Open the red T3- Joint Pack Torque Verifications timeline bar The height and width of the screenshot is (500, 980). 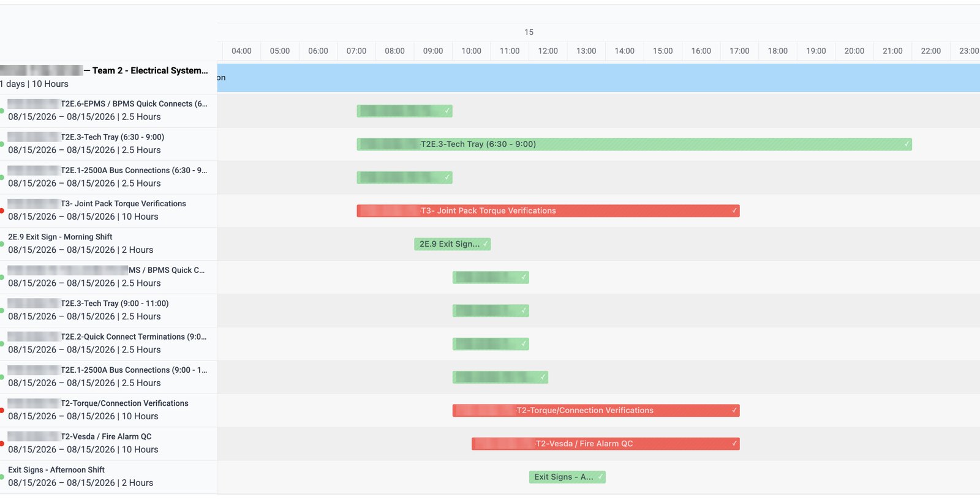click(548, 211)
